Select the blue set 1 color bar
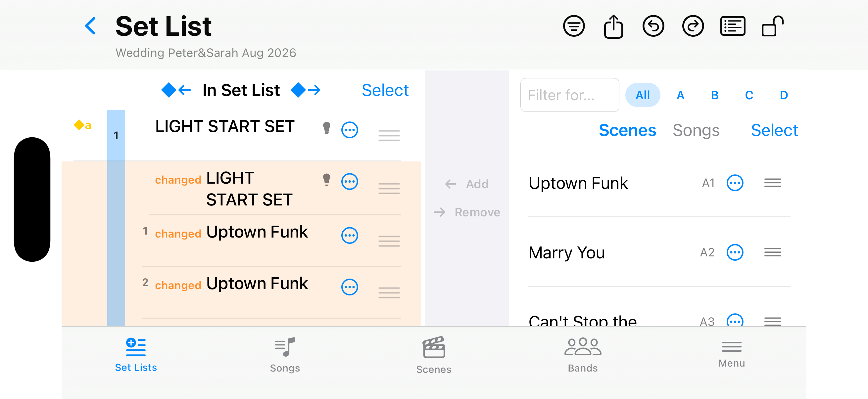Image resolution: width=868 pixels, height=399 pixels. coord(116,218)
